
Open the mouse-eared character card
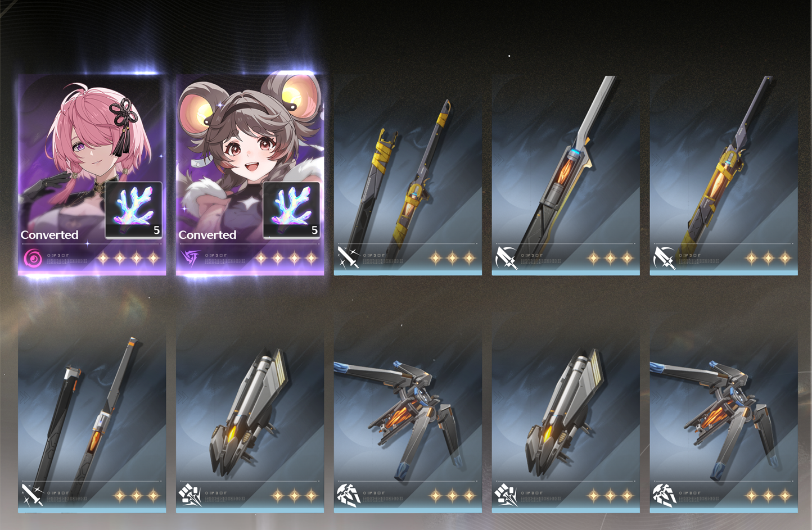coord(250,175)
